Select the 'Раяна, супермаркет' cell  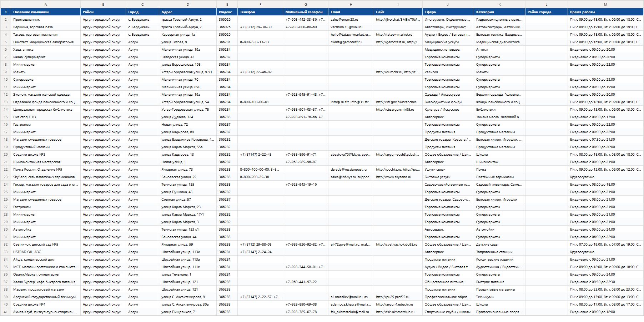[x=46, y=57]
